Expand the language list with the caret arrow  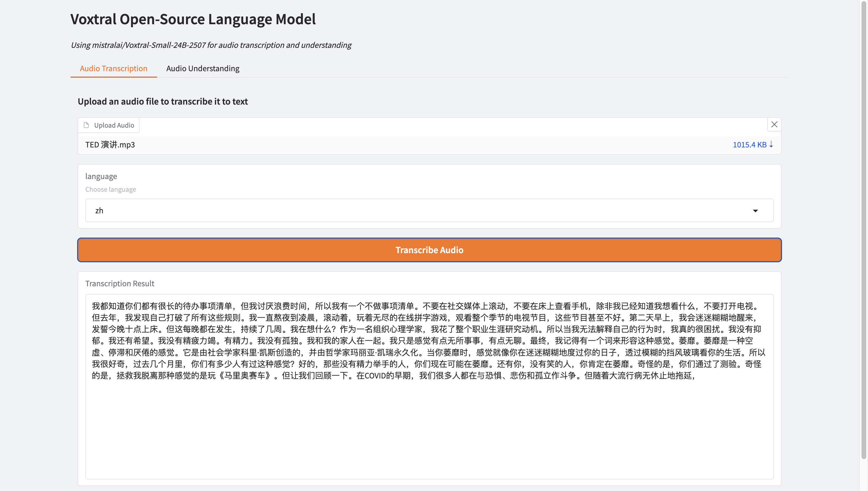tap(755, 211)
